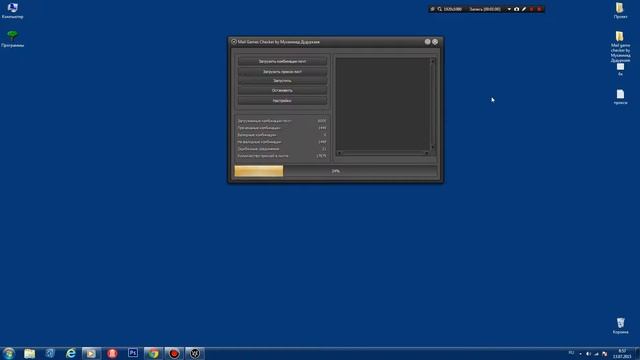Click the action center flag tray icon
640x360 pixels.
[604, 354]
